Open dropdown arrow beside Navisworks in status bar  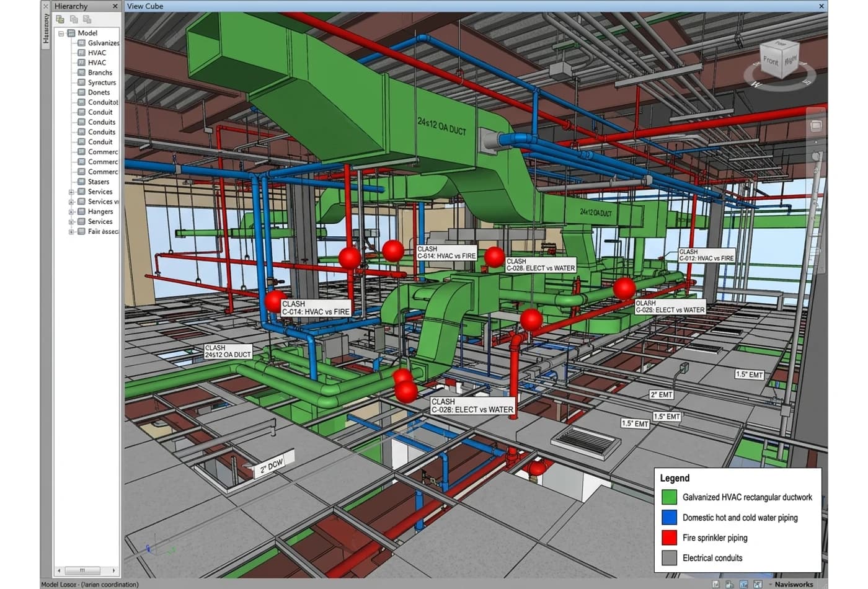770,584
